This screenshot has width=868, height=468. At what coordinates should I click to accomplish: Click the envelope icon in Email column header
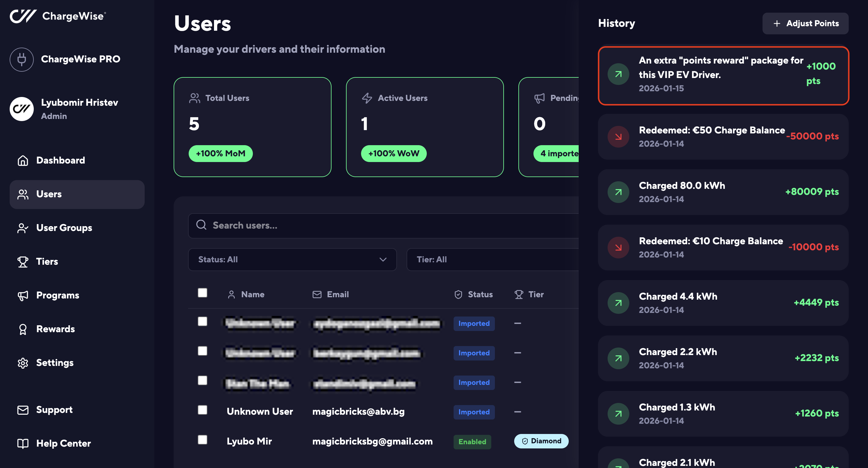317,294
